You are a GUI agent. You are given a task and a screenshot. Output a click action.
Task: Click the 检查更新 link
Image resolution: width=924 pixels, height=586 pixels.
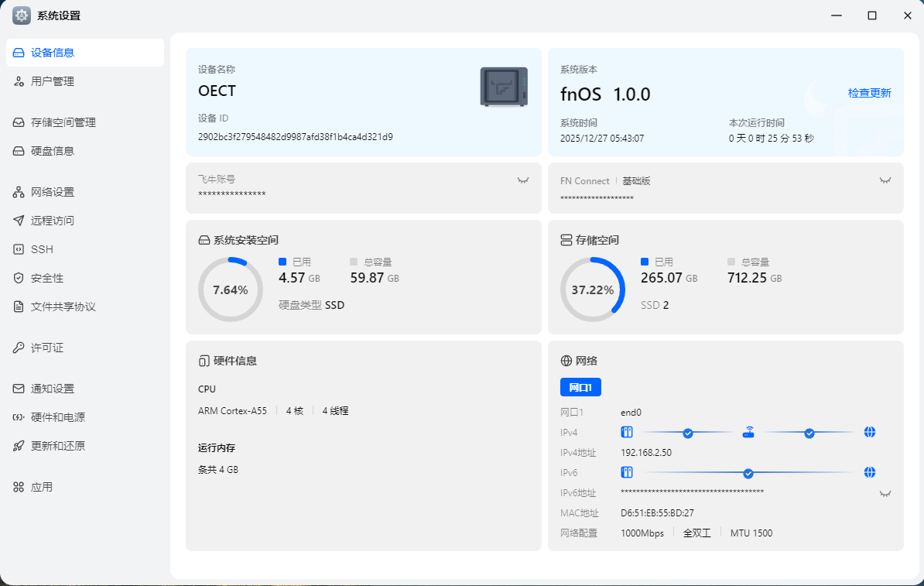(869, 93)
